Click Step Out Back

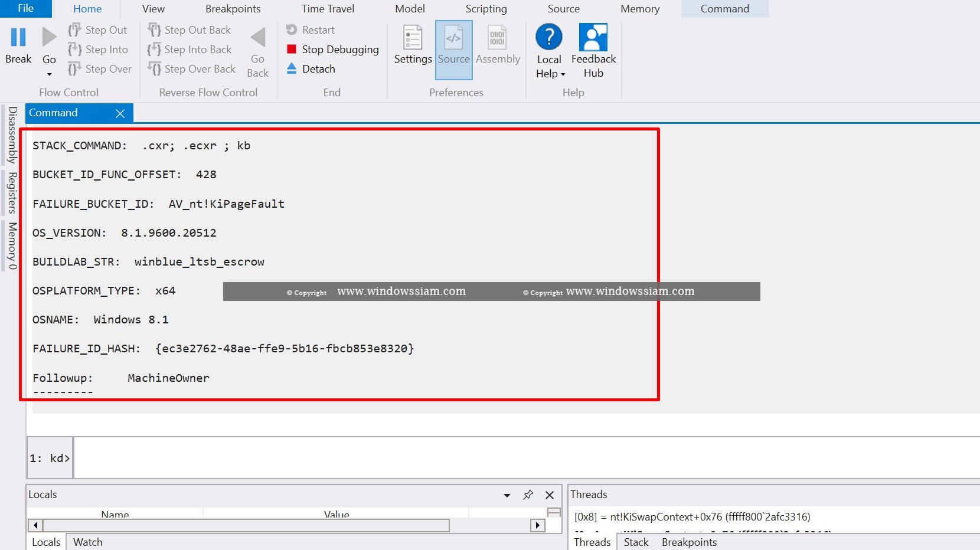190,30
